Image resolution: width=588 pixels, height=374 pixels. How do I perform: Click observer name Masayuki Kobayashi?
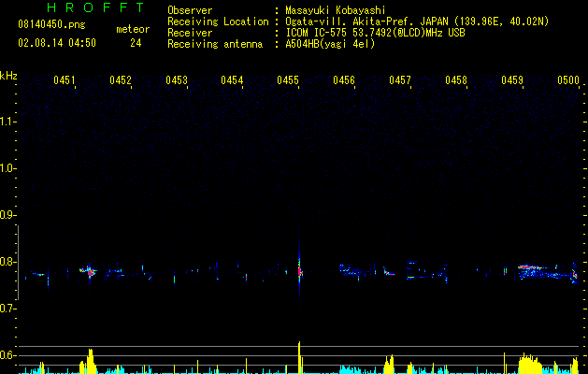click(336, 10)
